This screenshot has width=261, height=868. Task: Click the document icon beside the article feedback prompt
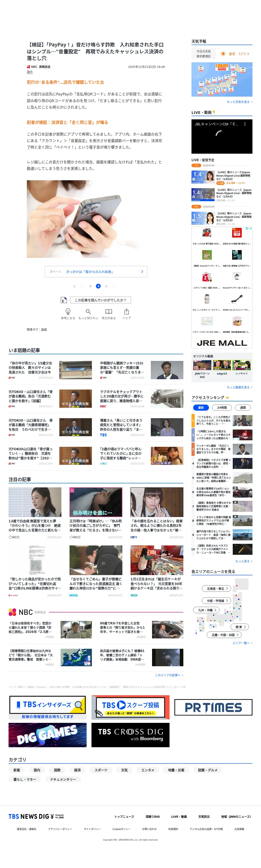pyautogui.click(x=63, y=300)
